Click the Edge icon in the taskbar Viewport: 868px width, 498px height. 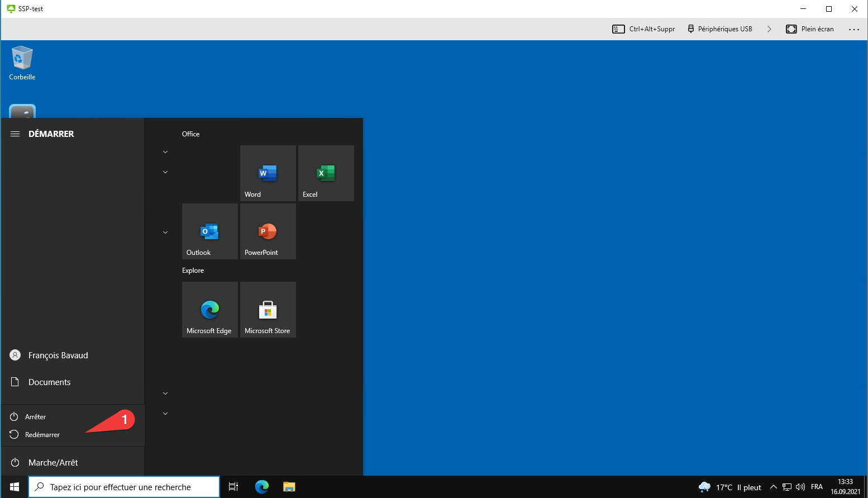click(261, 487)
